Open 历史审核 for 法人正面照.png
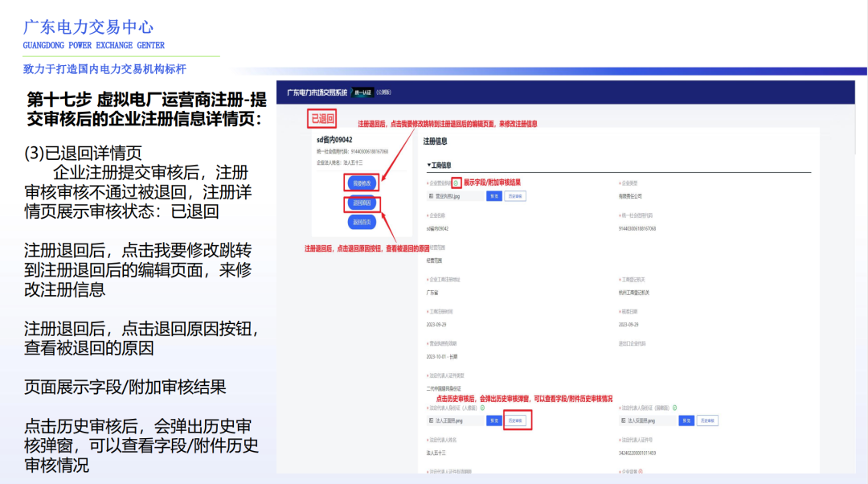This screenshot has height=484, width=868. pyautogui.click(x=516, y=420)
